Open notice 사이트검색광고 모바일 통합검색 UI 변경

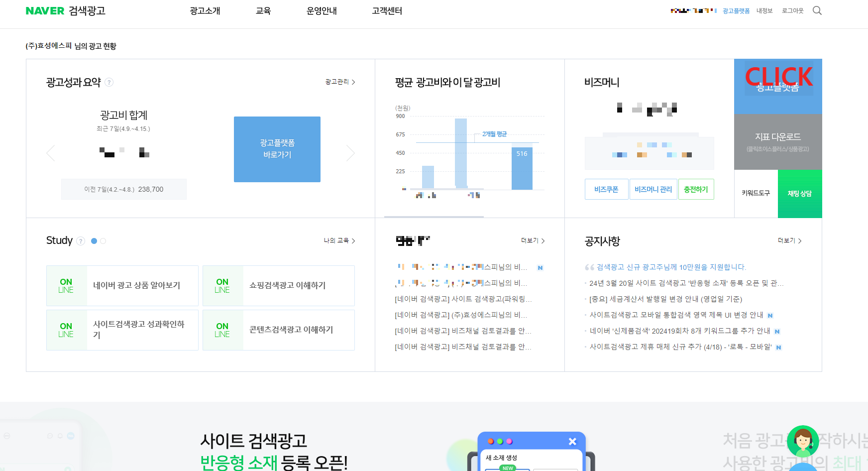coord(676,315)
